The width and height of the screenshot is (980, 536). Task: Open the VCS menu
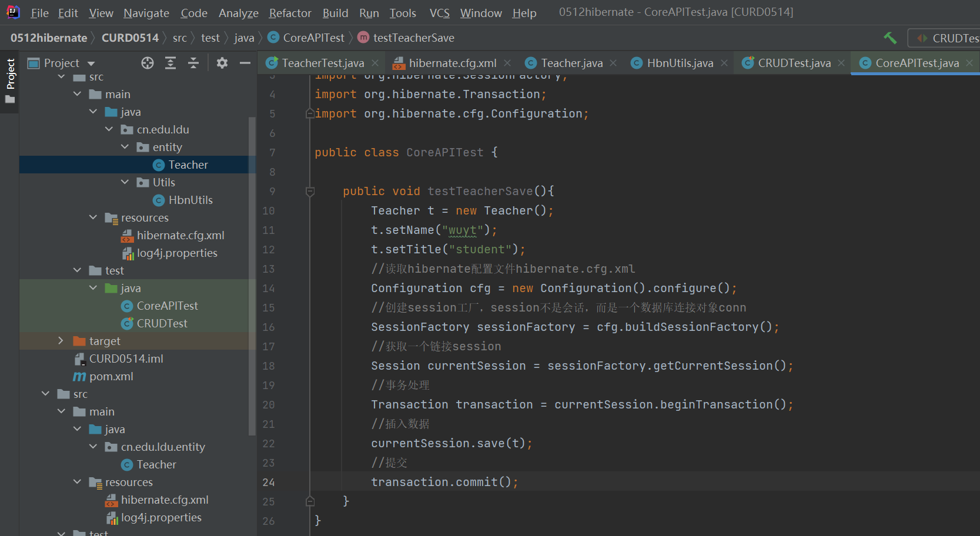click(x=440, y=13)
